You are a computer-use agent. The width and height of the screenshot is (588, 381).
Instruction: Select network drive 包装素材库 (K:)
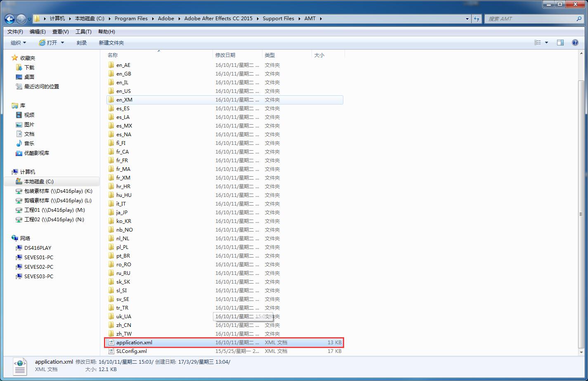coord(54,191)
